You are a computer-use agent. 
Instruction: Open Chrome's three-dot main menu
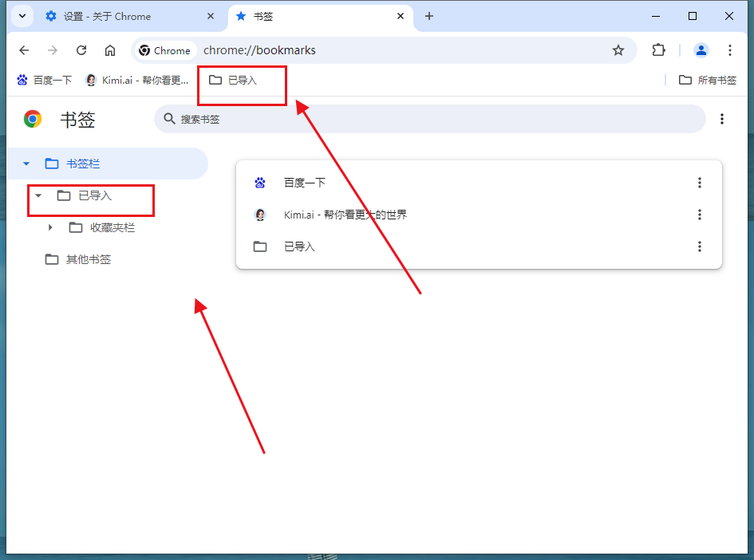point(729,50)
